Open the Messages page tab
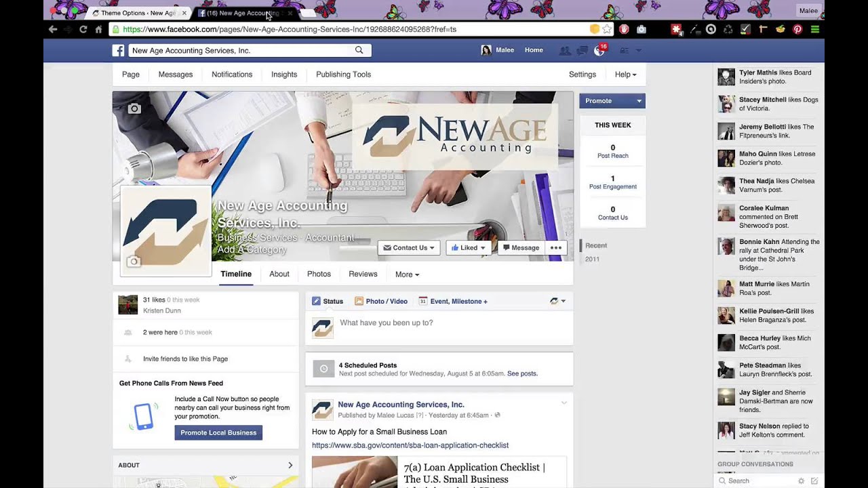The height and width of the screenshot is (488, 868). pos(176,75)
